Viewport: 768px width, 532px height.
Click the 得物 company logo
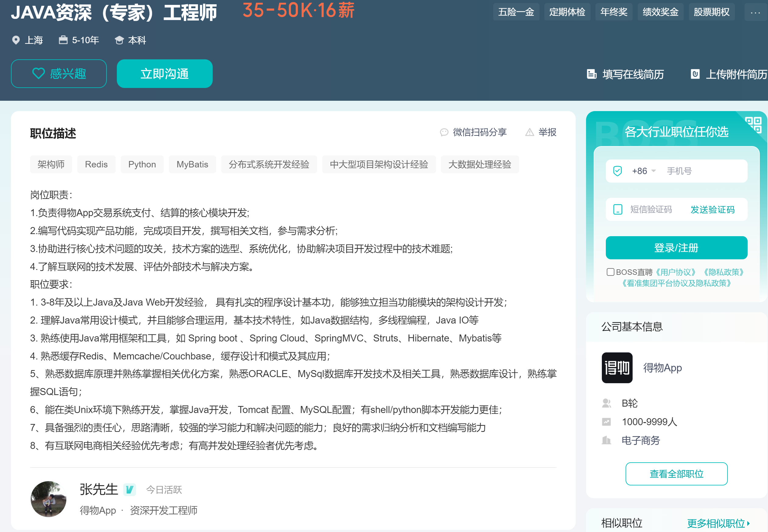point(617,368)
